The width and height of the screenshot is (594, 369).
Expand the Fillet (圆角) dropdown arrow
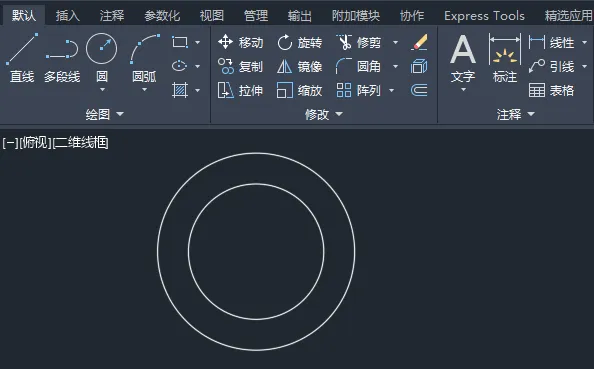pyautogui.click(x=395, y=66)
